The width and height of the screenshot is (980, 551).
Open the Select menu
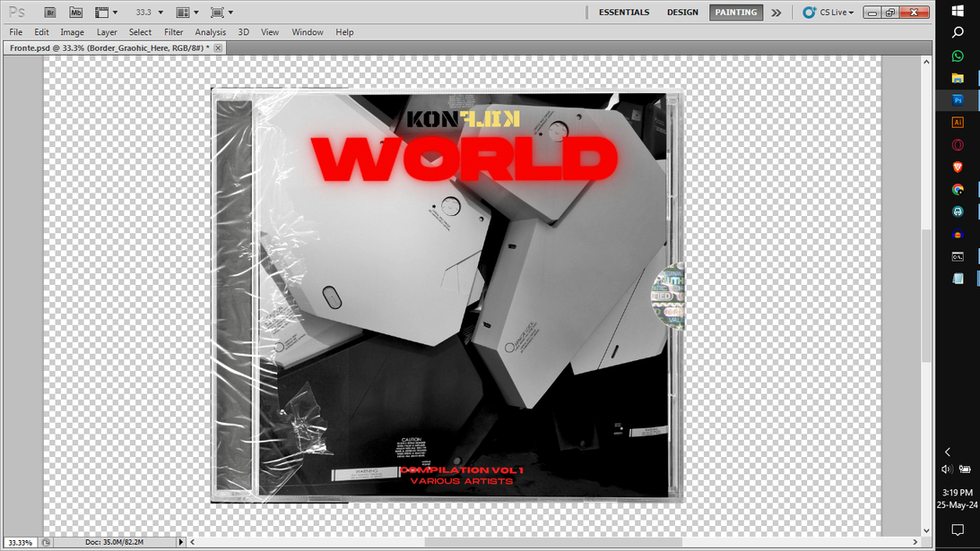(140, 32)
